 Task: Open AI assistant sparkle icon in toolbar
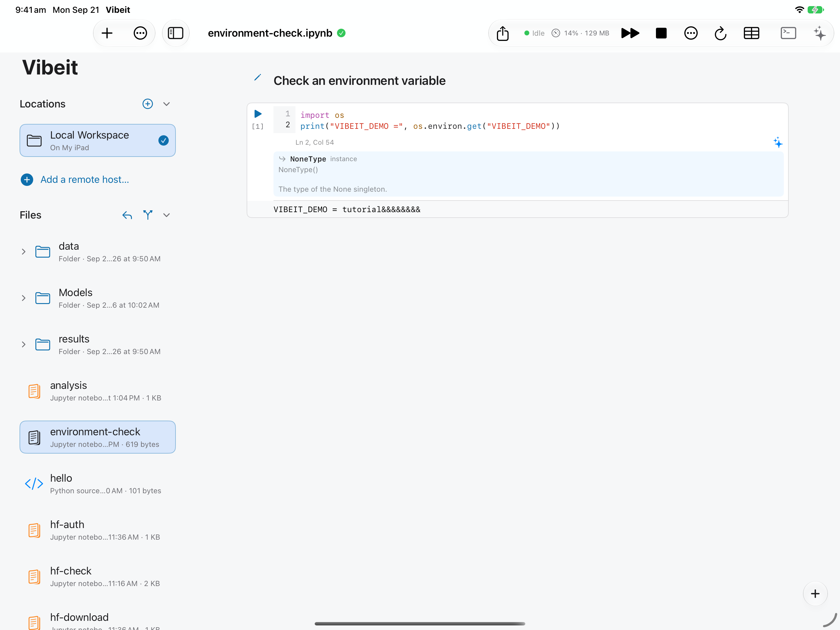(820, 33)
